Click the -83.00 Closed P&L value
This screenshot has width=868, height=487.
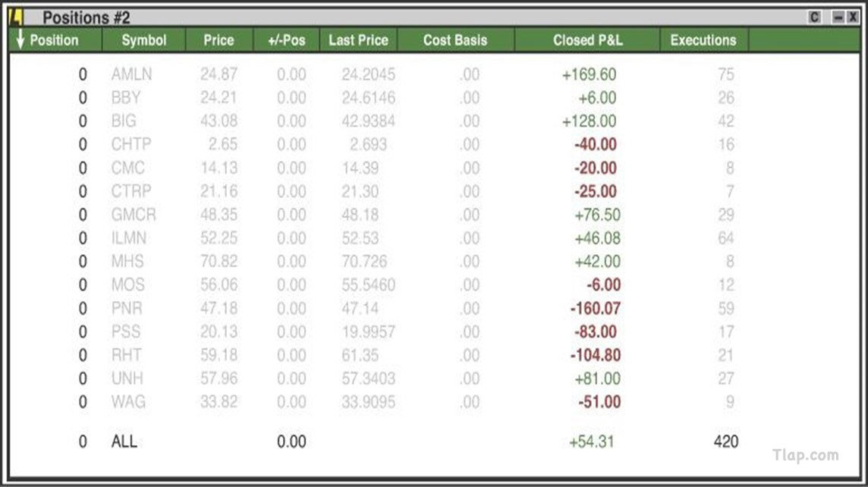pyautogui.click(x=596, y=331)
